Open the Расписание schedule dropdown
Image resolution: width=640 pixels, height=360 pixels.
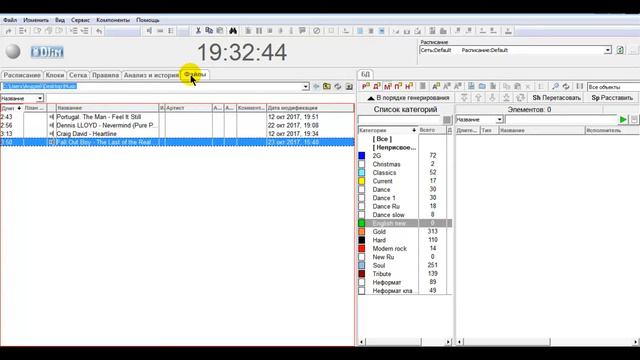click(608, 50)
